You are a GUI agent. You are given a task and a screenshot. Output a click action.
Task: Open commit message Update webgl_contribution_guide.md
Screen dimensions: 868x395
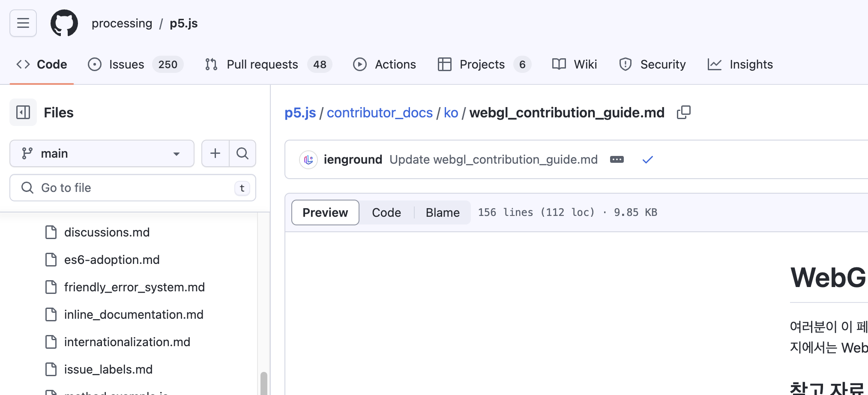494,159
